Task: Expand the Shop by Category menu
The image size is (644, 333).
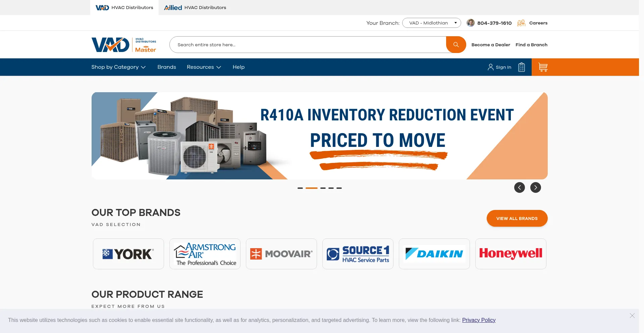Action: 118,67
